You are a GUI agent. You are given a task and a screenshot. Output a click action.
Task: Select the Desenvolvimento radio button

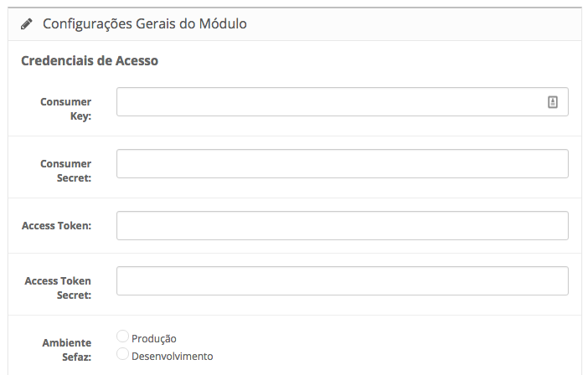[x=122, y=353]
